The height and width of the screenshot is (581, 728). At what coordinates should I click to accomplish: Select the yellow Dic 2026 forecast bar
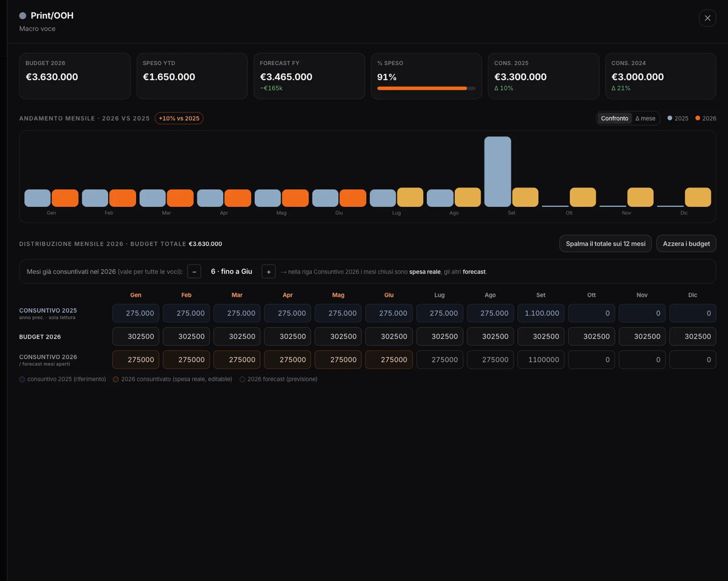tap(698, 197)
